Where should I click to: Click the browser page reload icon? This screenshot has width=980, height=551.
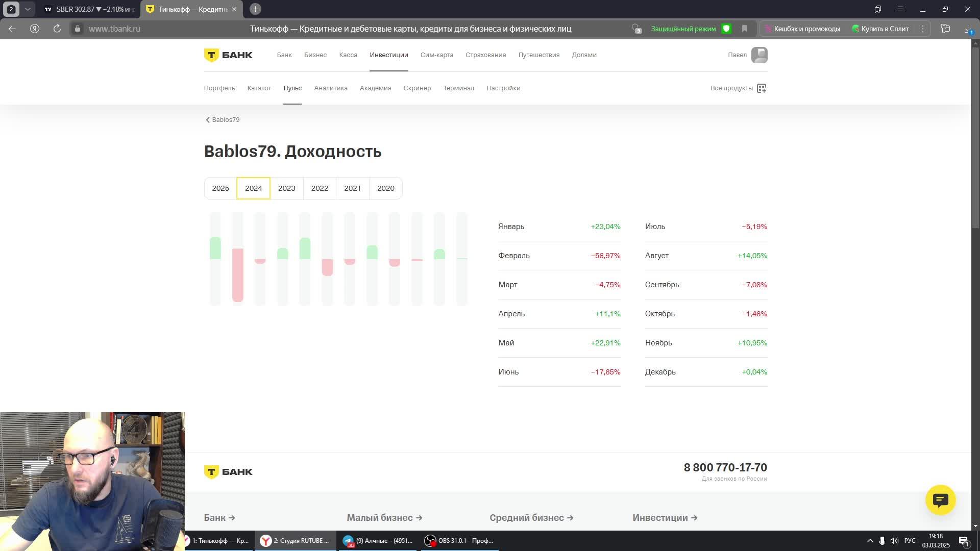pos(57,29)
